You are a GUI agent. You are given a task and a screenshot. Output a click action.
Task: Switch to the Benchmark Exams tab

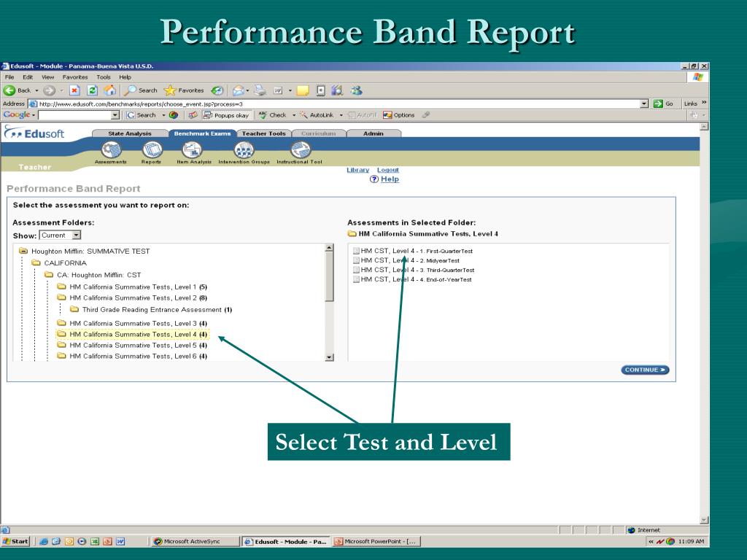click(203, 134)
